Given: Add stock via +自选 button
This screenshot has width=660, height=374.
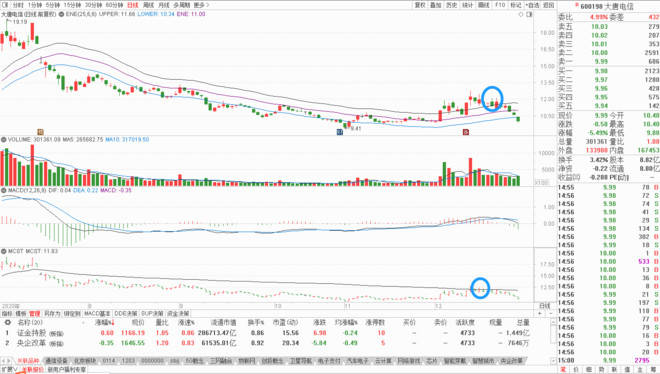Looking at the screenshot, I should (x=532, y=5).
